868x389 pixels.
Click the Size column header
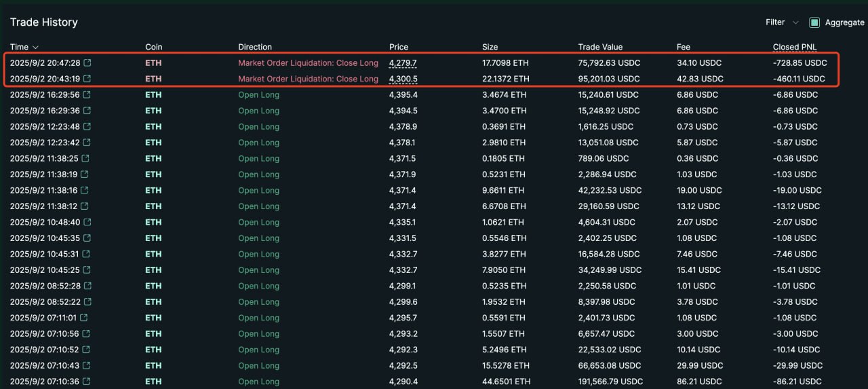490,47
